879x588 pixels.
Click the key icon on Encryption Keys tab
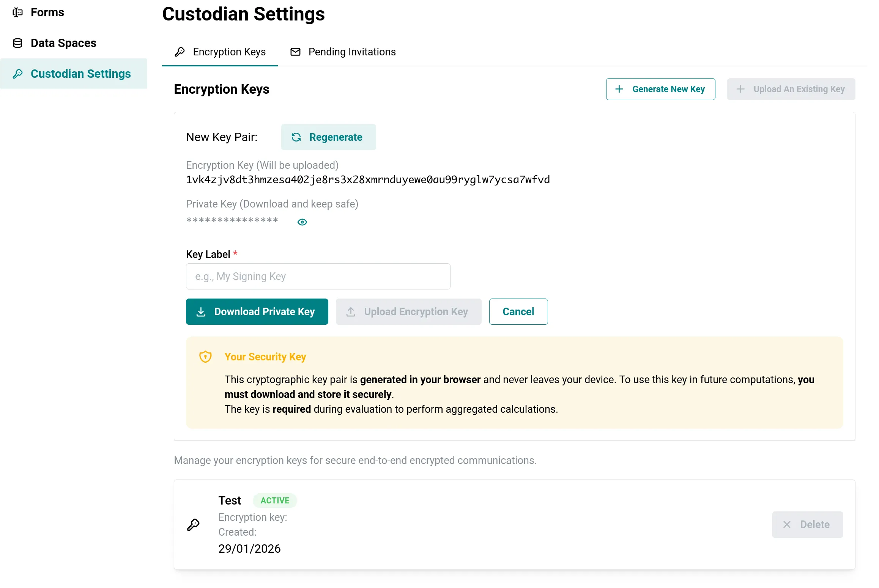(x=180, y=52)
